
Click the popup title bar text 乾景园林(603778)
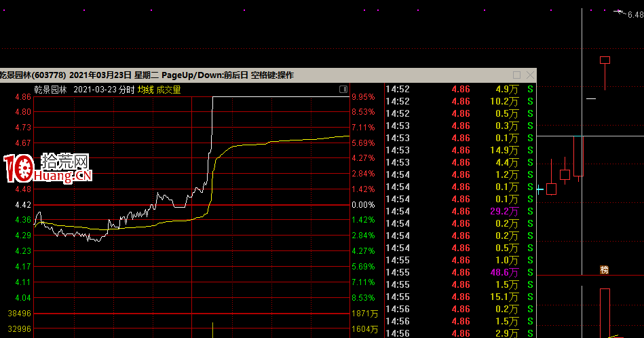pos(33,75)
